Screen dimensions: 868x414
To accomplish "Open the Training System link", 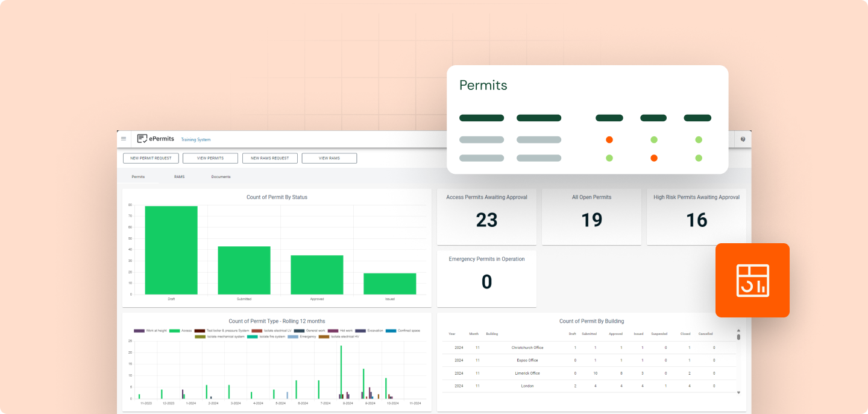I will click(195, 139).
